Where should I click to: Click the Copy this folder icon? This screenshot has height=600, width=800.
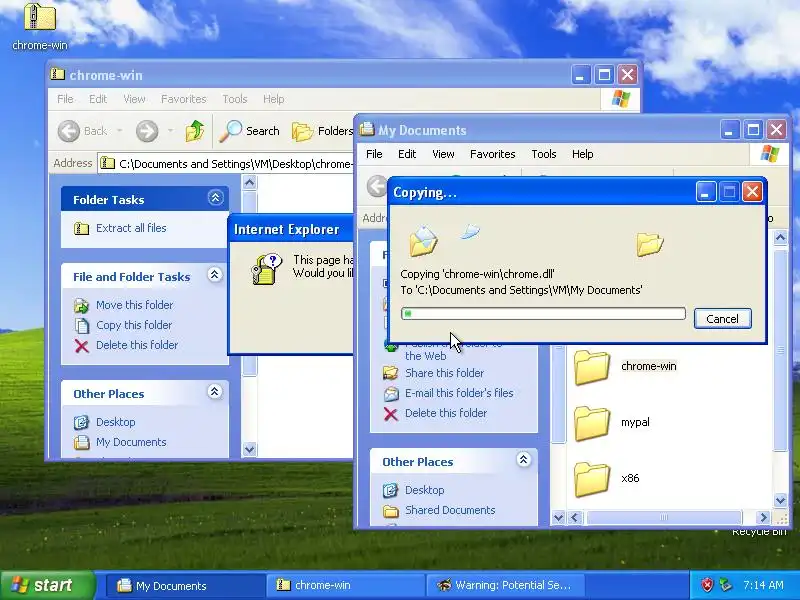(82, 325)
